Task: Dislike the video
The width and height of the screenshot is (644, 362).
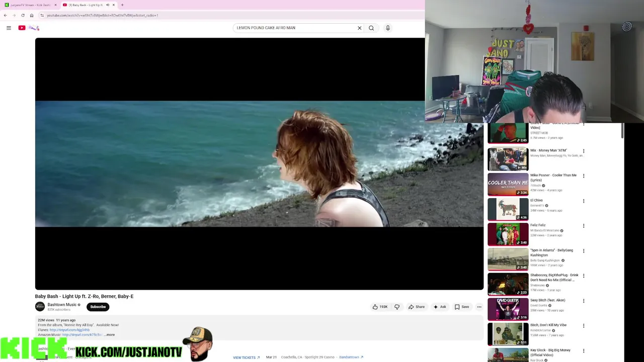Action: click(x=397, y=307)
